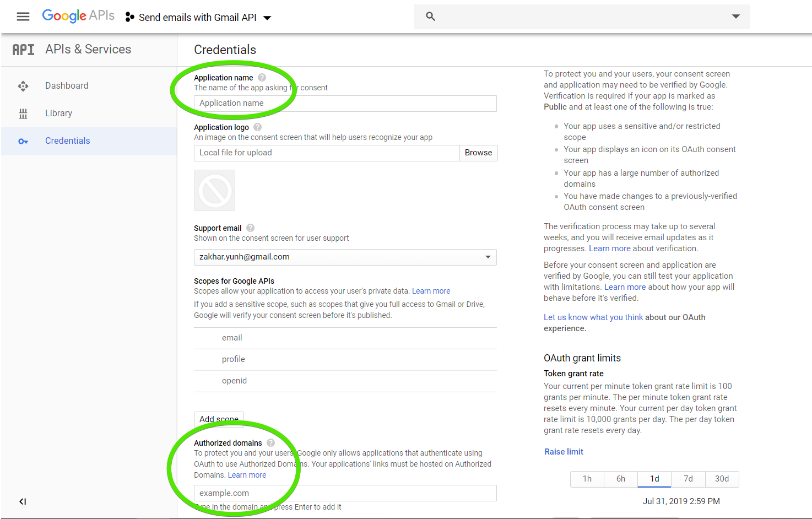Select the 1d chart range tab

(x=654, y=479)
